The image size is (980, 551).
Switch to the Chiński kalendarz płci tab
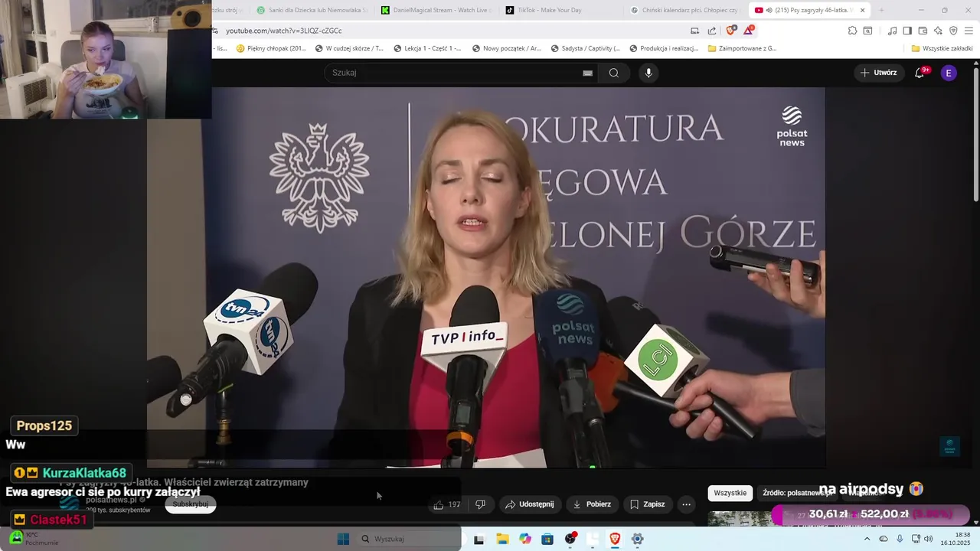point(684,10)
